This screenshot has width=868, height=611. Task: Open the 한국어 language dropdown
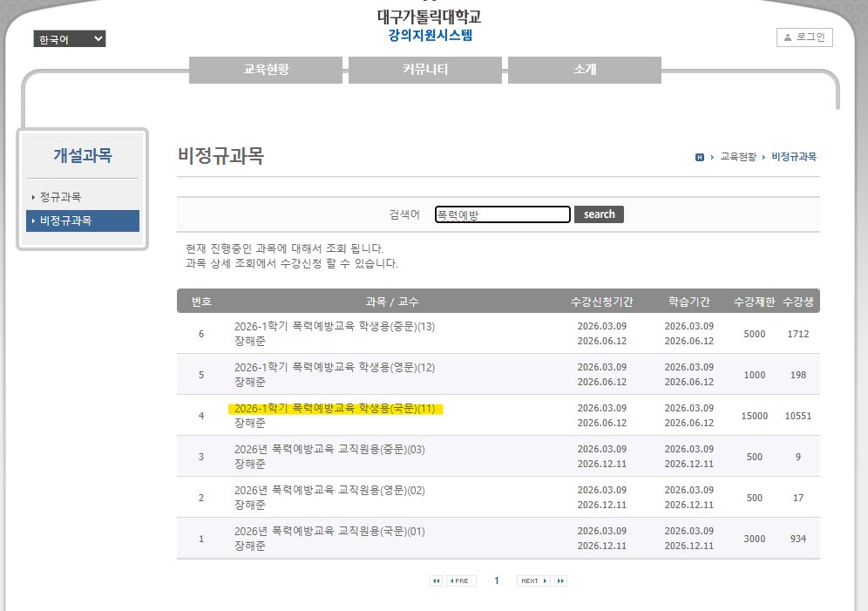tap(69, 38)
